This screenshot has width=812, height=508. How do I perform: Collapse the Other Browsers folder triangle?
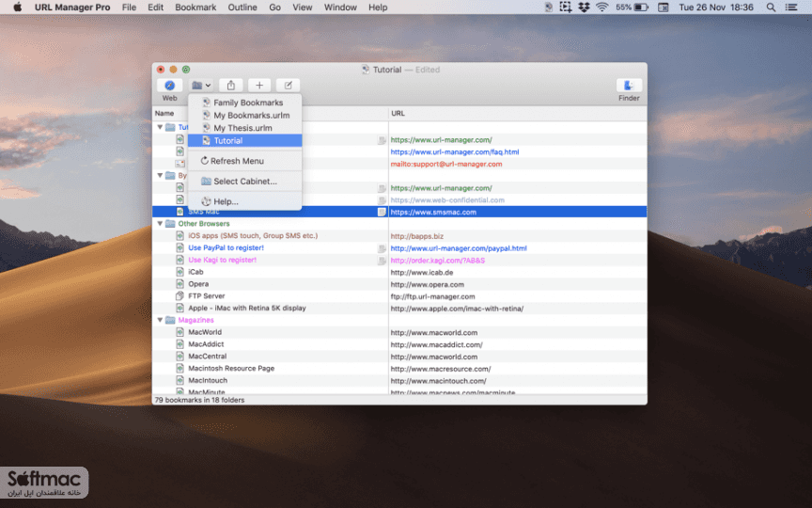(160, 223)
